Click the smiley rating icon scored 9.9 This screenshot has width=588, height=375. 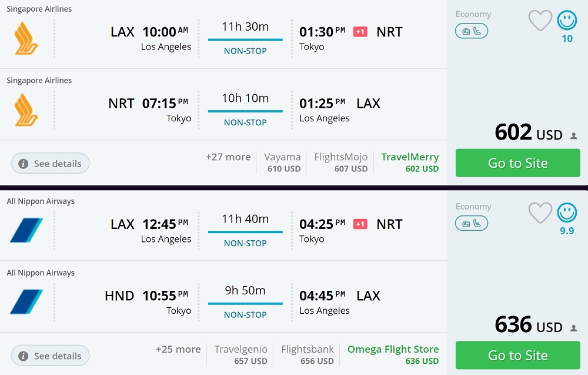[x=567, y=213]
